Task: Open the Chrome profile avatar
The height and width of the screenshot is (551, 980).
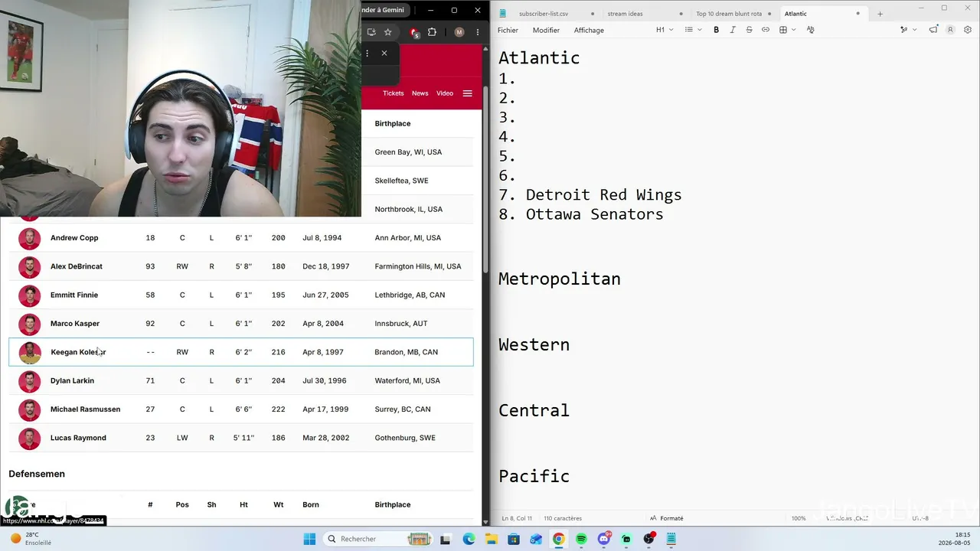Action: click(459, 32)
